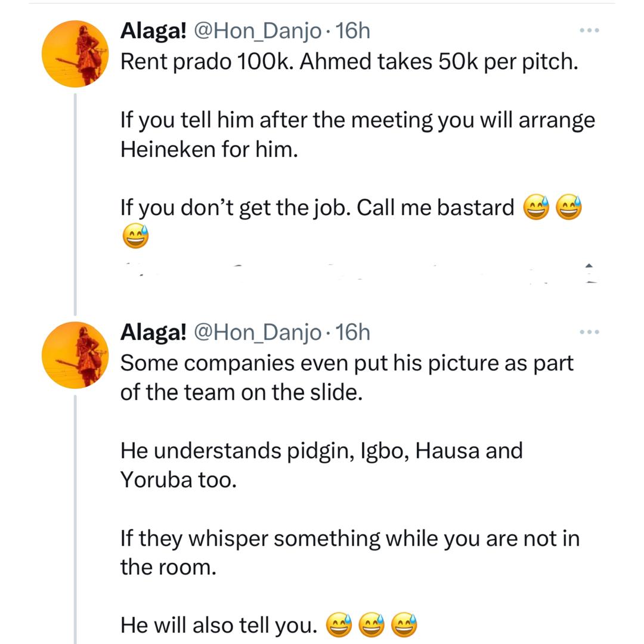Click the first emoji after "Call me bastard"
This screenshot has height=644, width=644.
tap(535, 209)
